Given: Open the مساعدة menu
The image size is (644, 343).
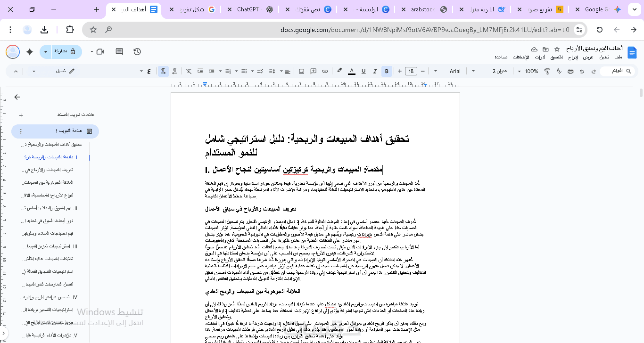Looking at the screenshot, I should (501, 57).
